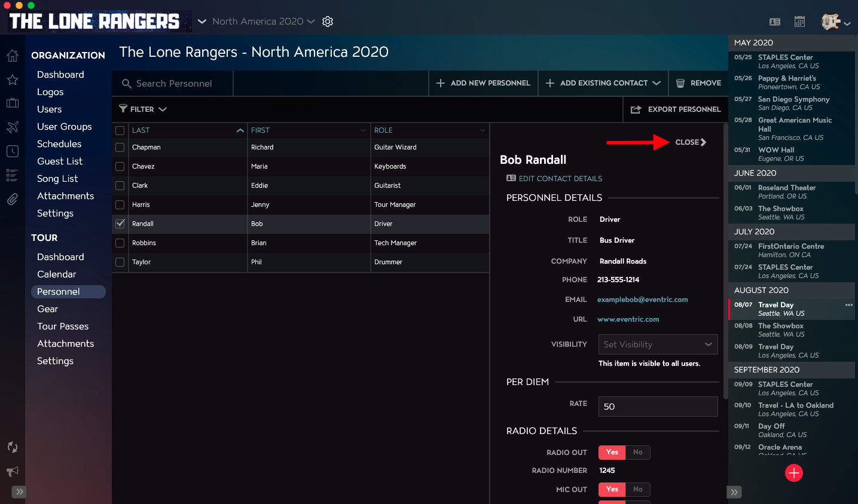The height and width of the screenshot is (504, 858).
Task: Close the Bob Randall detail panel
Action: point(691,142)
